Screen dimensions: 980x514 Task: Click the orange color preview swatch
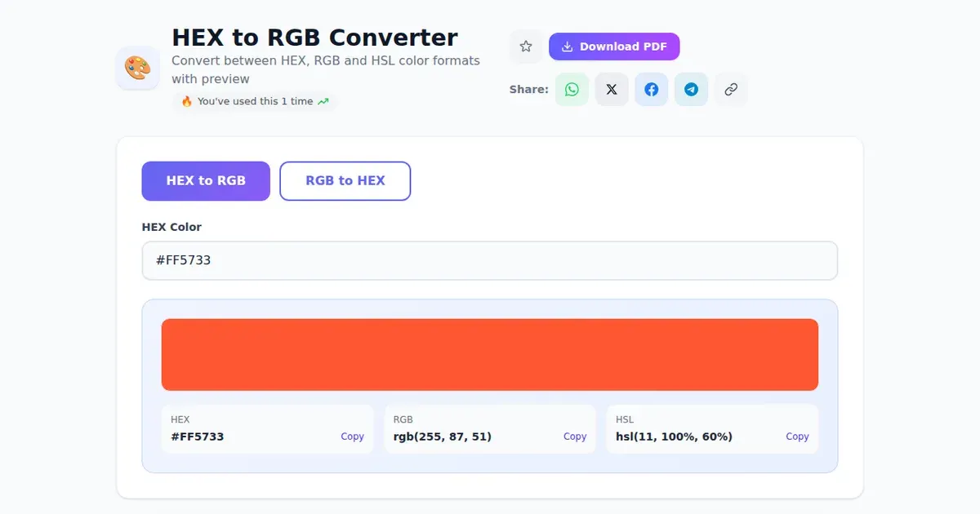pos(490,354)
